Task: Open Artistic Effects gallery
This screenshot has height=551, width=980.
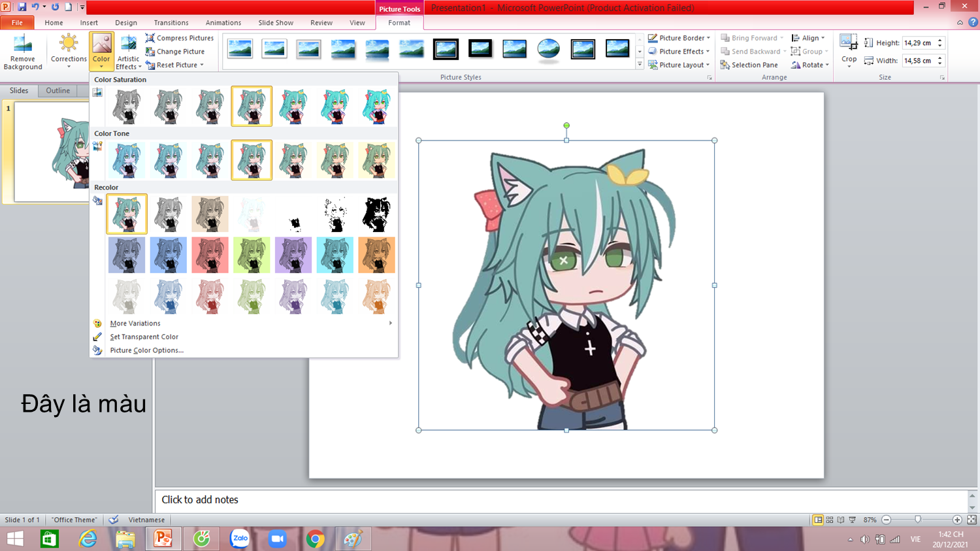Action: pyautogui.click(x=128, y=52)
